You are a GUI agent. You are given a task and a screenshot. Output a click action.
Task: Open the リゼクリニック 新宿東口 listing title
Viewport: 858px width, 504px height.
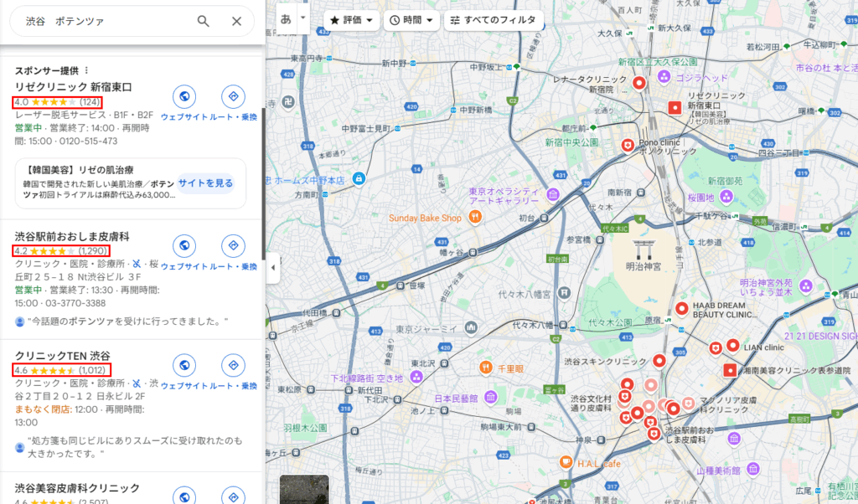pos(74,87)
